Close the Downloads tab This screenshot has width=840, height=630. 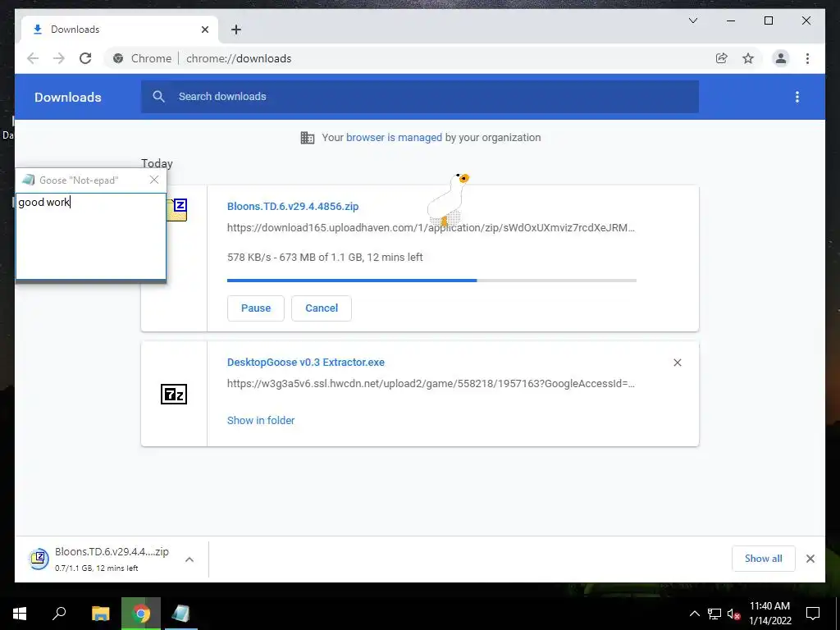click(x=204, y=30)
